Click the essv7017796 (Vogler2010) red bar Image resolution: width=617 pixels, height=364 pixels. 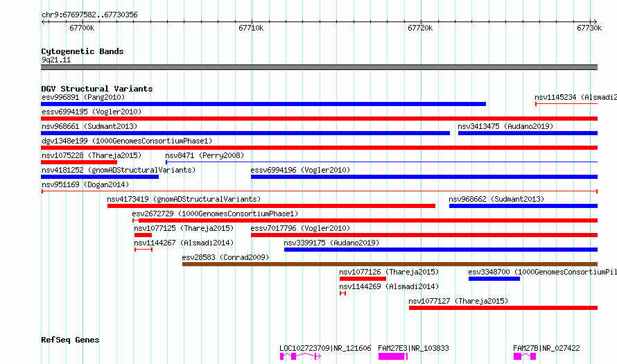424,235
